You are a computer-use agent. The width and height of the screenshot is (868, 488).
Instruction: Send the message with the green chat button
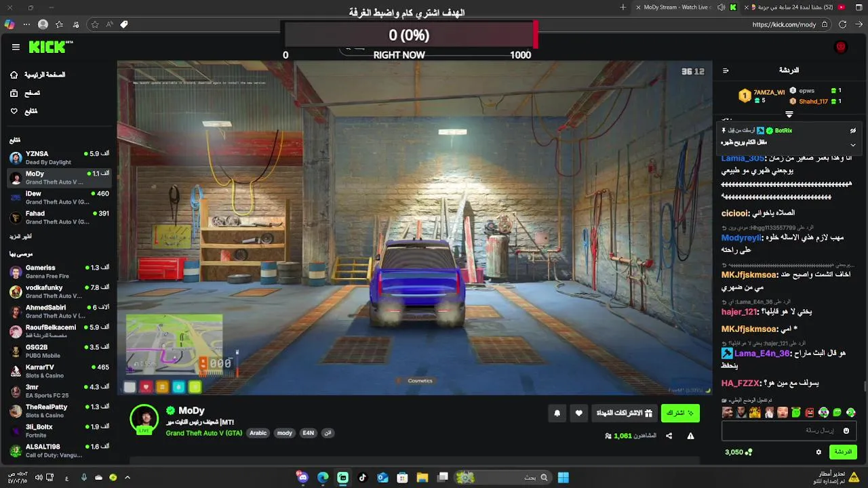843,452
